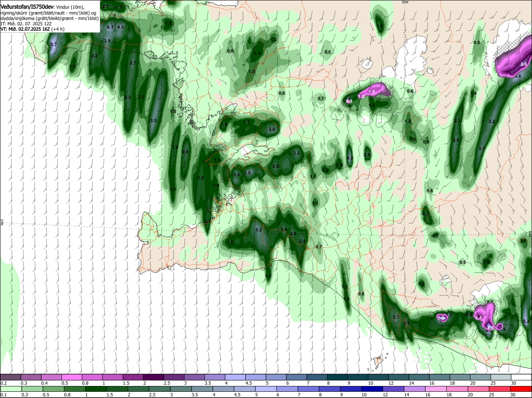Click the "slydda/snjókoma (grátt/bleikt/grænt" legend description line
Screen dimensions: 532x398
click(x=49, y=18)
